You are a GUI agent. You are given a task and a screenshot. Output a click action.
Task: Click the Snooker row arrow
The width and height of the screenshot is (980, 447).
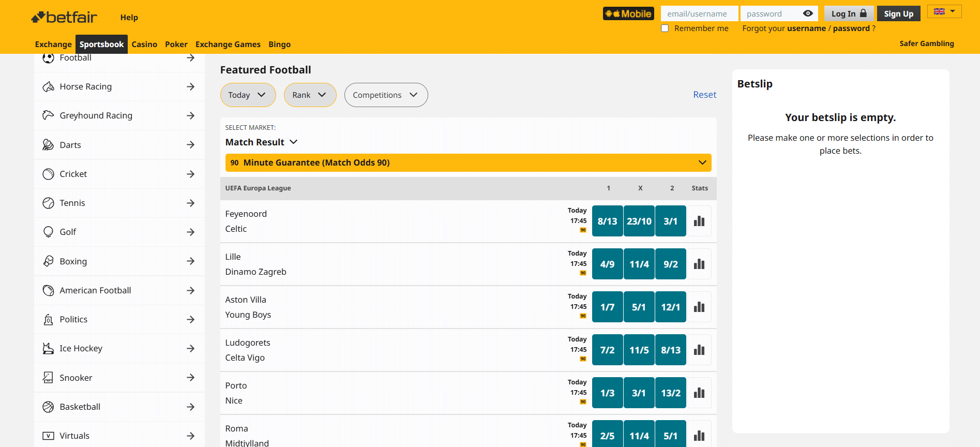click(x=190, y=378)
